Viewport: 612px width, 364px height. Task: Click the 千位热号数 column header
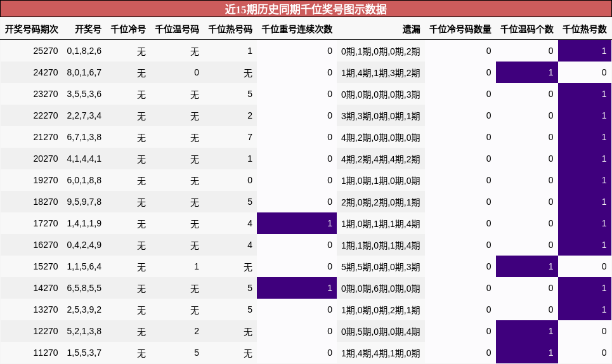point(585,29)
